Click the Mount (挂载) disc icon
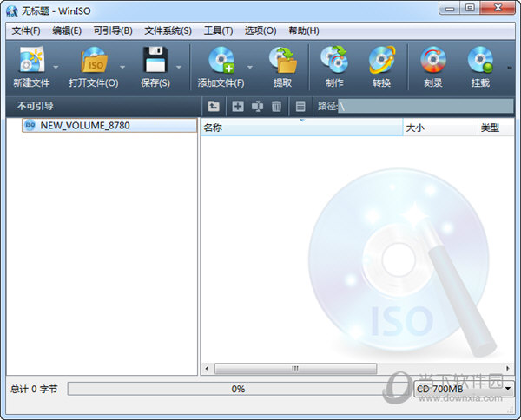Screen dimensions: 521x420 (x=480, y=60)
